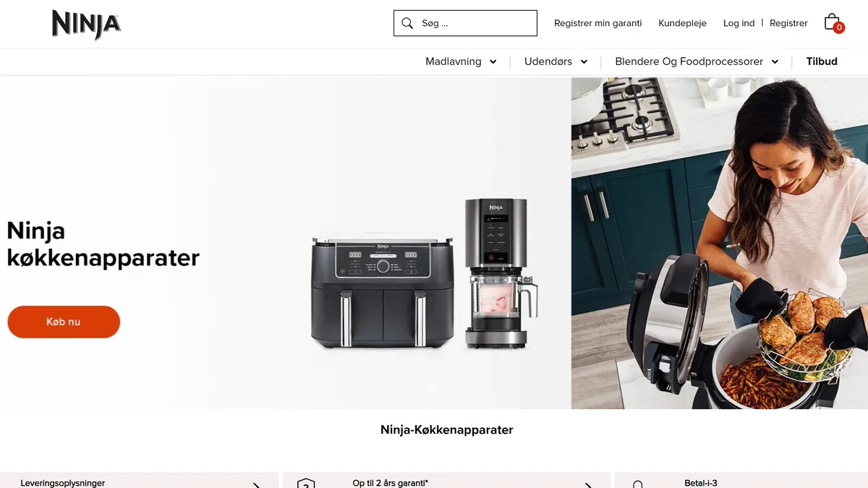Image resolution: width=868 pixels, height=488 pixels.
Task: Click the warranty shield icon
Action: (x=306, y=484)
